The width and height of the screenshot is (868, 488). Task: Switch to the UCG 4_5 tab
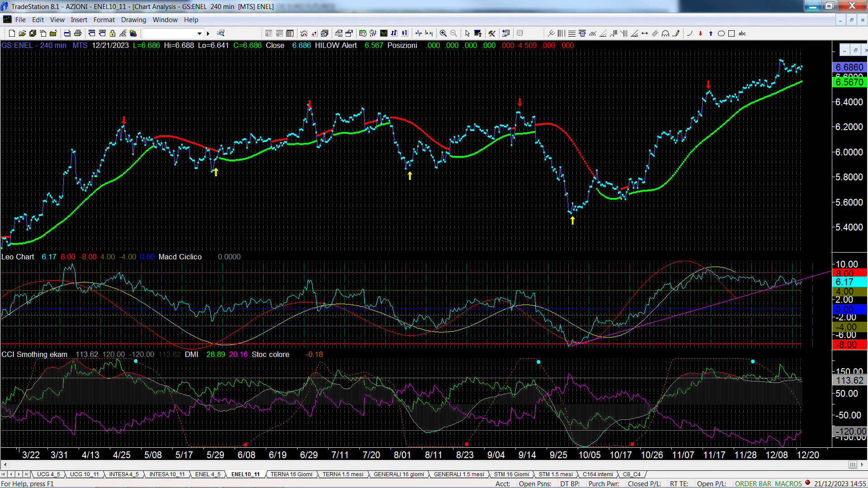point(48,474)
